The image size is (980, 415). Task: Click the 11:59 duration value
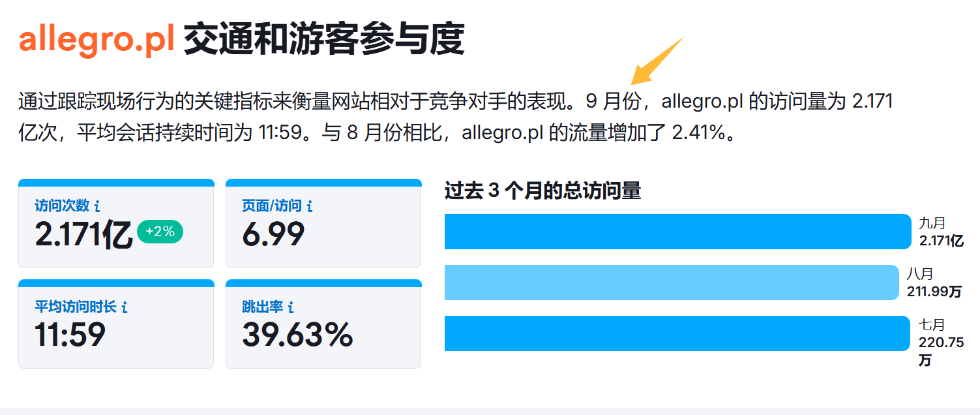pyautogui.click(x=70, y=335)
